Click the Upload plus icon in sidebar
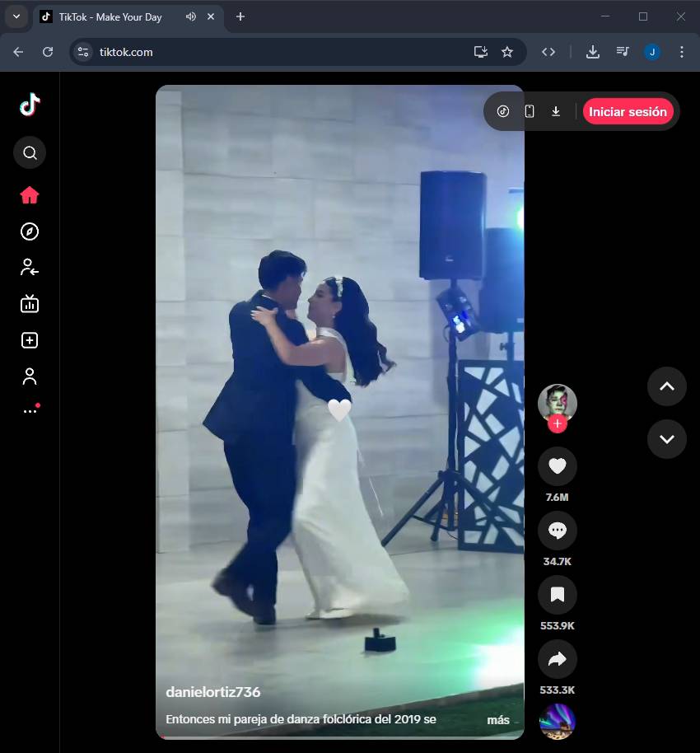 click(x=30, y=340)
